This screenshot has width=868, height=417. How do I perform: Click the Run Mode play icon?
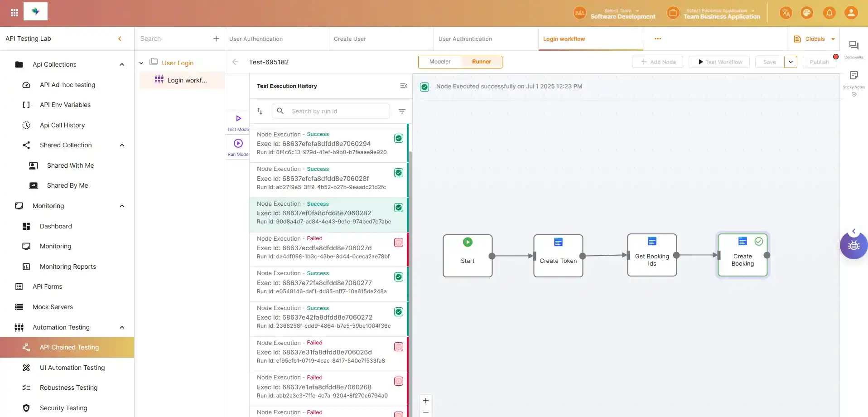[x=238, y=144]
